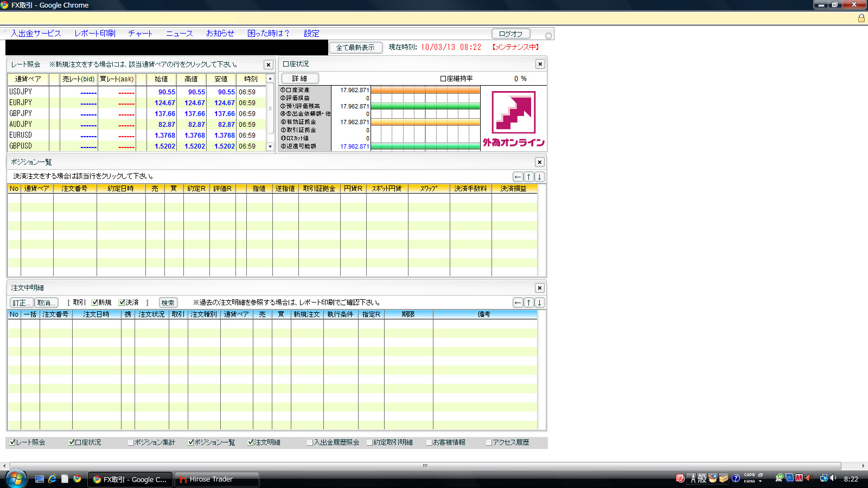868x488 pixels.
Task: Launch Internet Explorer from quick launch
Action: 52,479
